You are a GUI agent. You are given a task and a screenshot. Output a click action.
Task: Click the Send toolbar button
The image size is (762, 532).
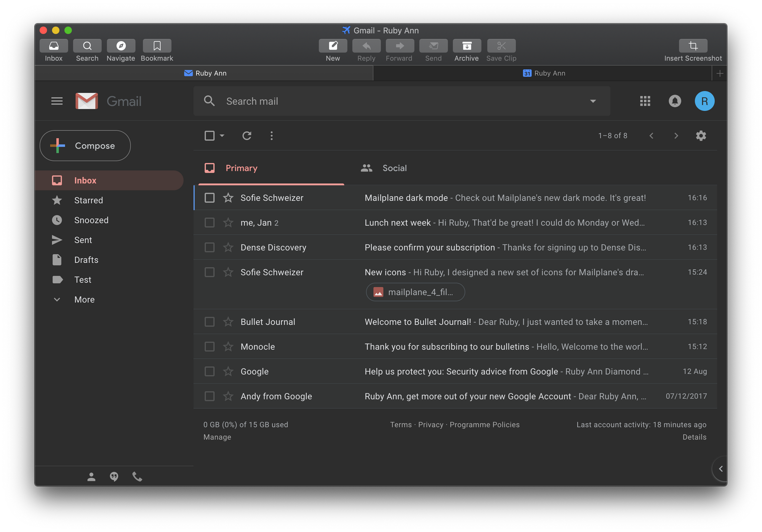434,46
